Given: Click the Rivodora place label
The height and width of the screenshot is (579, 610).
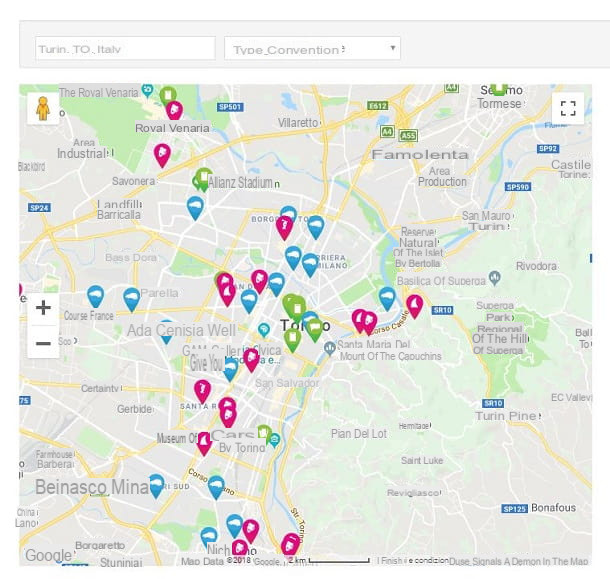Looking at the screenshot, I should pos(536,266).
